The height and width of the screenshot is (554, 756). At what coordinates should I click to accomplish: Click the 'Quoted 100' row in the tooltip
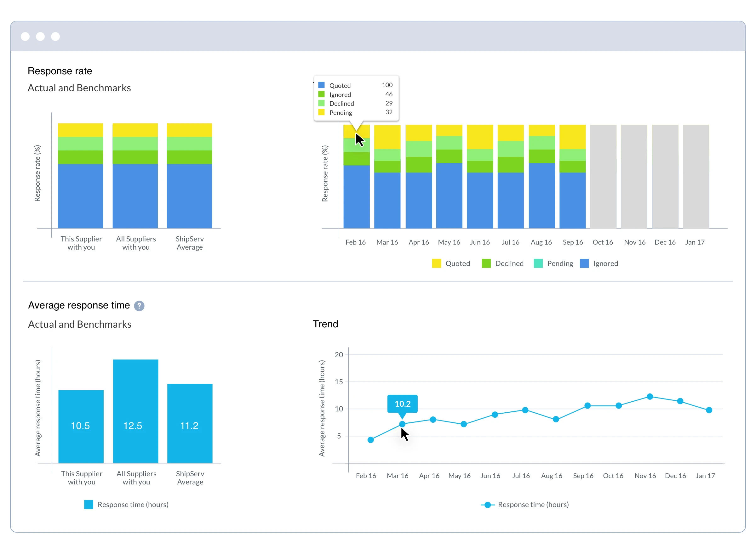point(355,85)
